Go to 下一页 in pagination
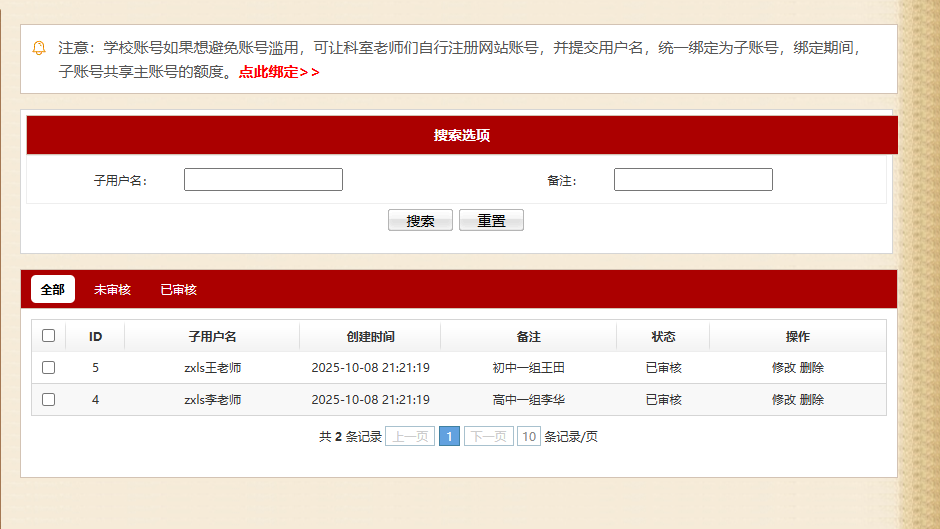 489,437
